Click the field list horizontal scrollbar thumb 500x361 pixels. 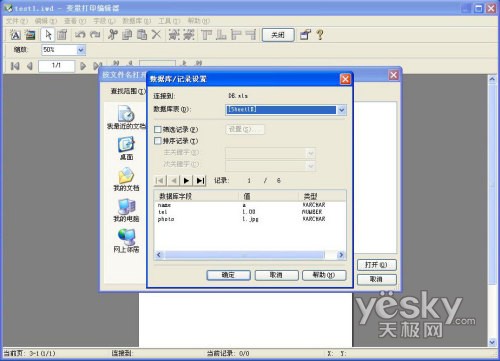pos(245,255)
